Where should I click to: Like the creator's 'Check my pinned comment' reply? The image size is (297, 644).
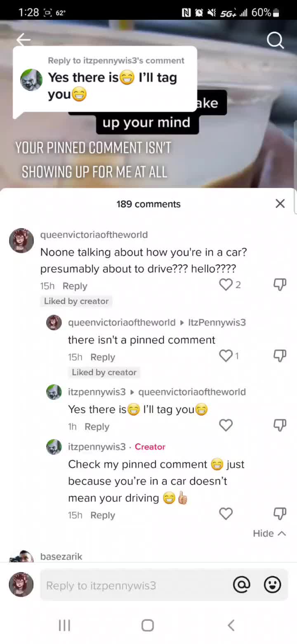[x=226, y=514]
